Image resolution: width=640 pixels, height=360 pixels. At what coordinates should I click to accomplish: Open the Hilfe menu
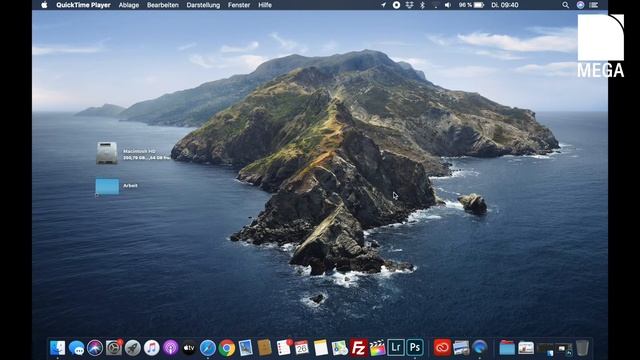265,5
